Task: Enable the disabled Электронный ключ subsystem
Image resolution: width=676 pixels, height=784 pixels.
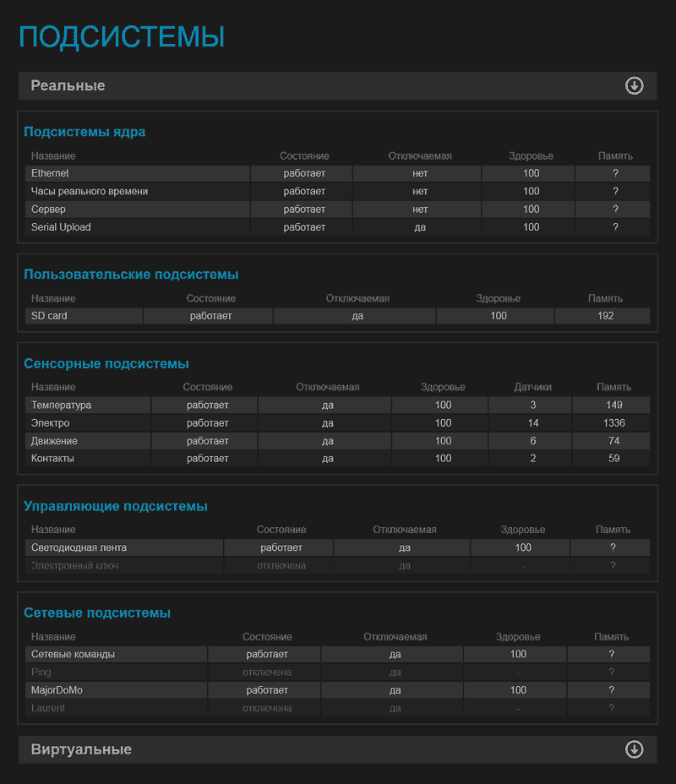Action: [x=75, y=566]
